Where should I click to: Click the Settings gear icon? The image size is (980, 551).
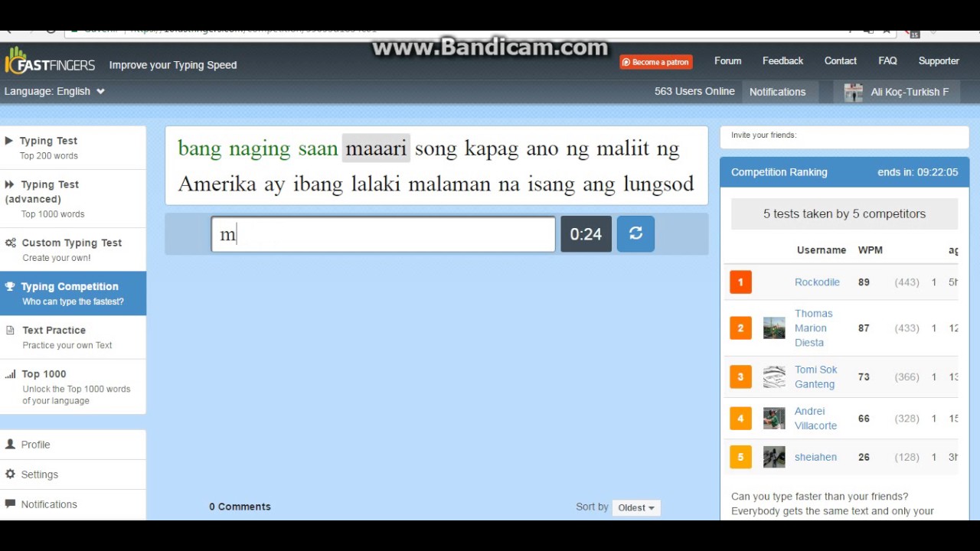click(x=10, y=474)
